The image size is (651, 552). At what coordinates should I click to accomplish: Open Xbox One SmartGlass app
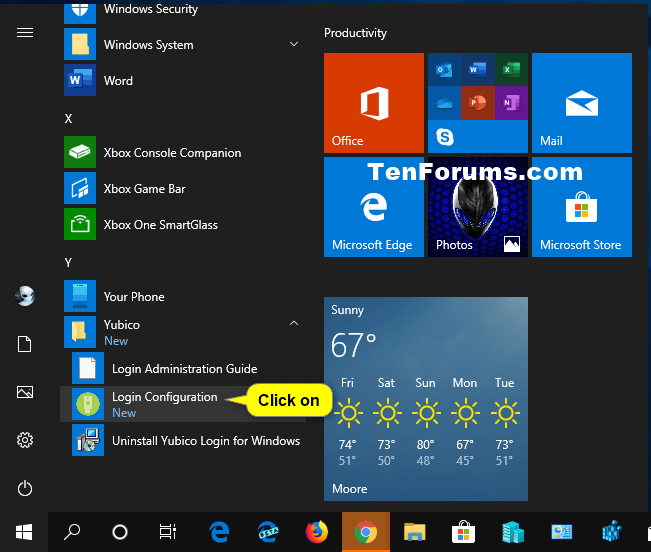[x=183, y=225]
